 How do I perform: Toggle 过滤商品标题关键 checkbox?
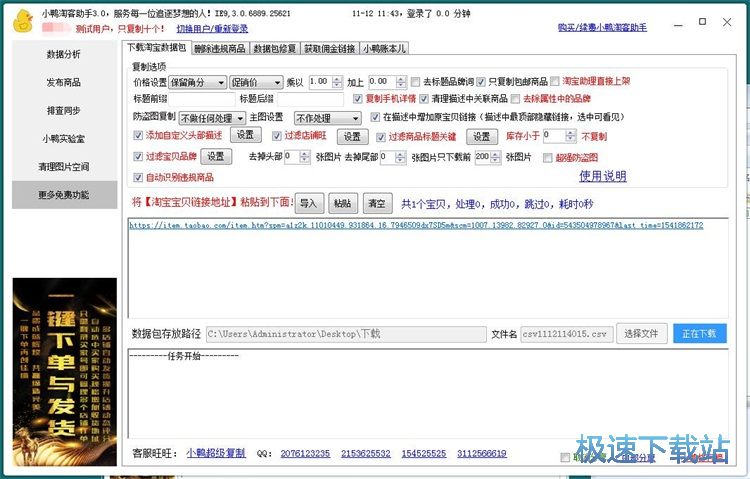[x=381, y=137]
